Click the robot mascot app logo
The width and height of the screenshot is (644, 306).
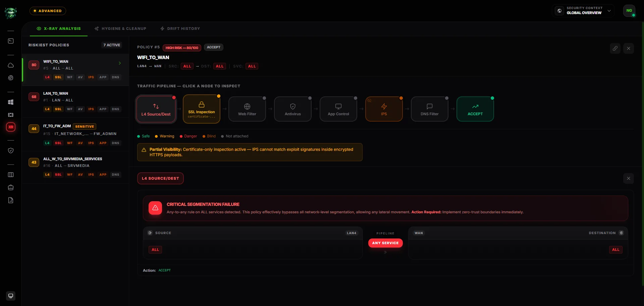pyautogui.click(x=11, y=13)
